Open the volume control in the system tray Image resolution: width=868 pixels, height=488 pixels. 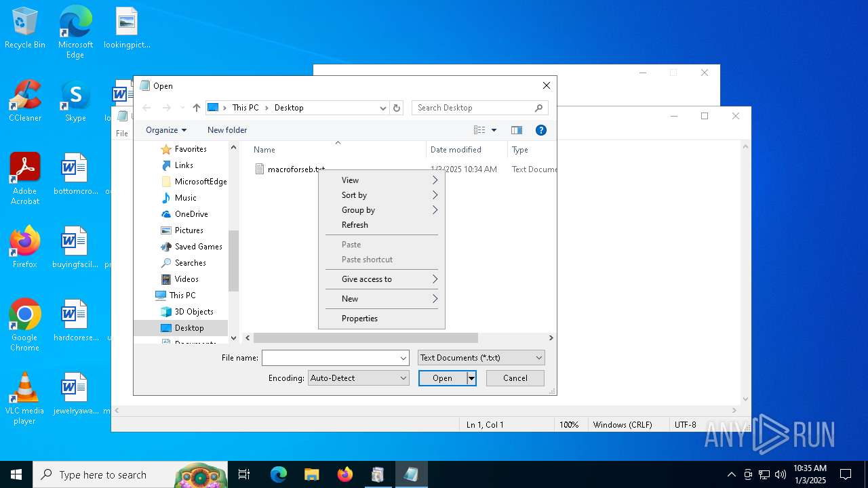[x=781, y=474]
